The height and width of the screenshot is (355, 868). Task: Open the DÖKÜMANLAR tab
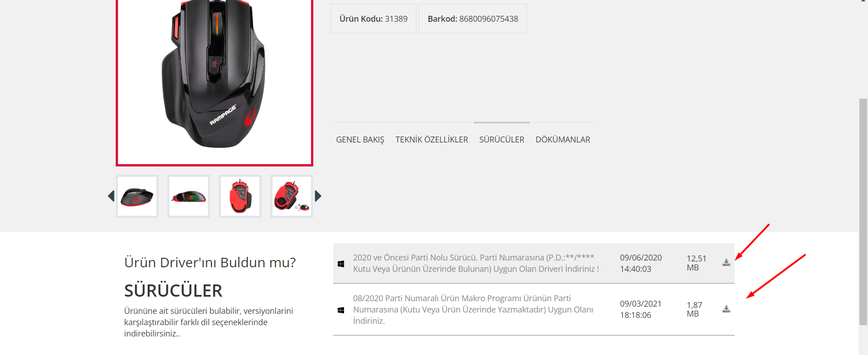tap(563, 140)
